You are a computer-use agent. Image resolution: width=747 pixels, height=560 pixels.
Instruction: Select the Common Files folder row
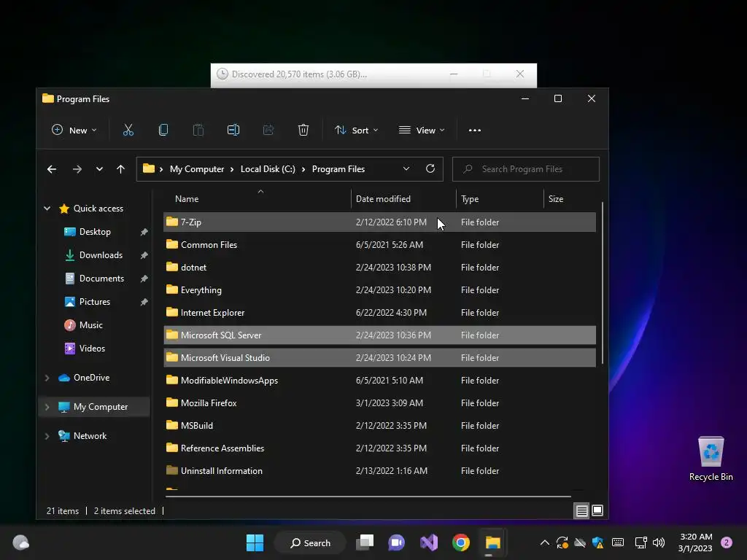(x=379, y=245)
